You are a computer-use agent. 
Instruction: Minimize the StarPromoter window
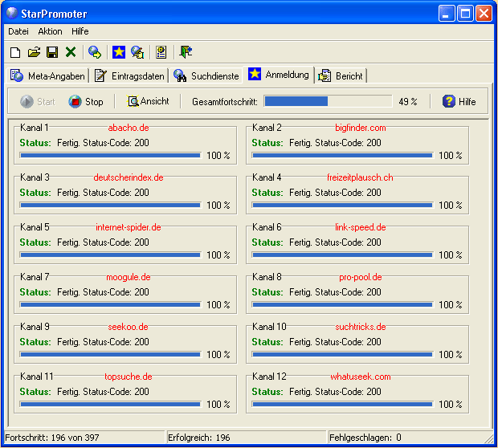[447, 14]
